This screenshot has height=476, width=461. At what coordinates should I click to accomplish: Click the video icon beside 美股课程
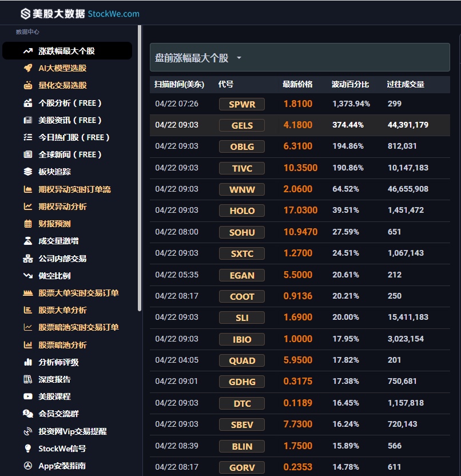tap(28, 396)
